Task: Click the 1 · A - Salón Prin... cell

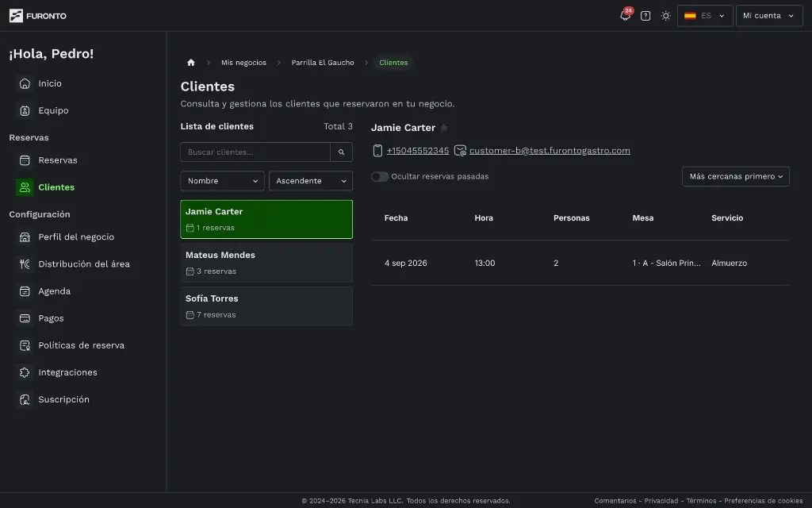Action: [666, 264]
